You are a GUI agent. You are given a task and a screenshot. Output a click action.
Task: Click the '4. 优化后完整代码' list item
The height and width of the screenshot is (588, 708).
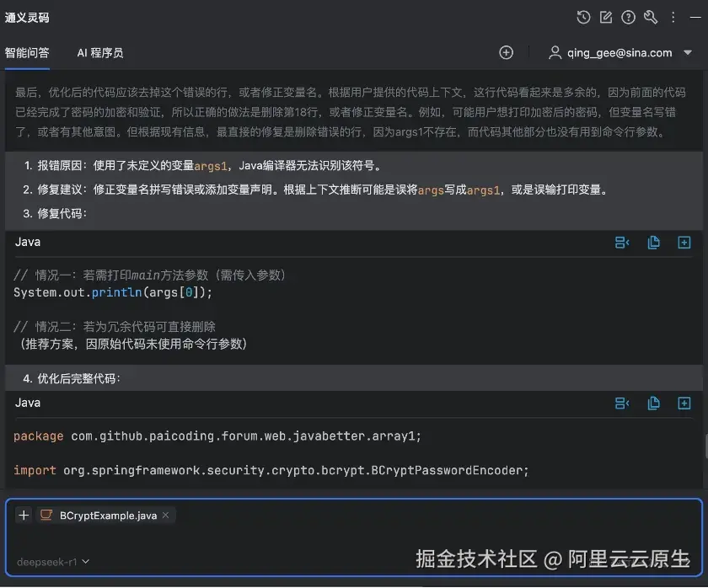[x=72, y=378]
